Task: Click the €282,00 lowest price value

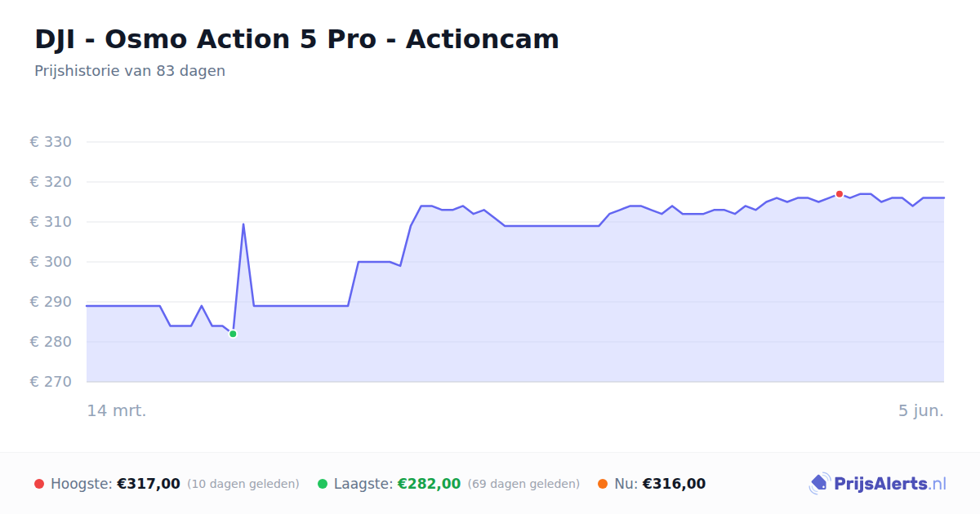Action: point(429,484)
